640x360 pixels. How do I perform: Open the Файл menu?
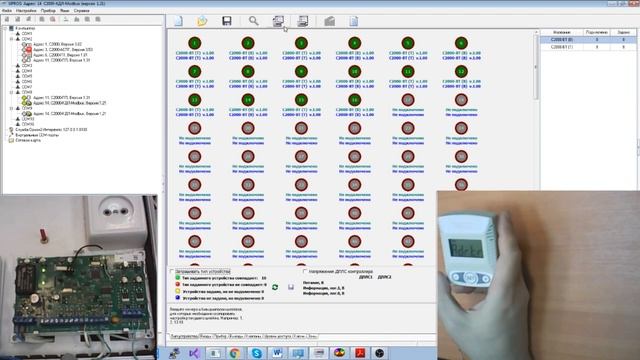7,11
